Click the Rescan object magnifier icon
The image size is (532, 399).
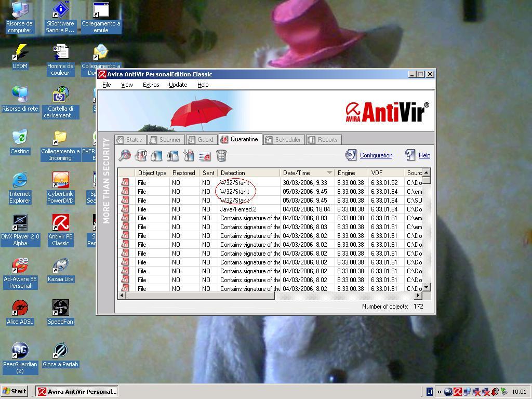click(125, 155)
